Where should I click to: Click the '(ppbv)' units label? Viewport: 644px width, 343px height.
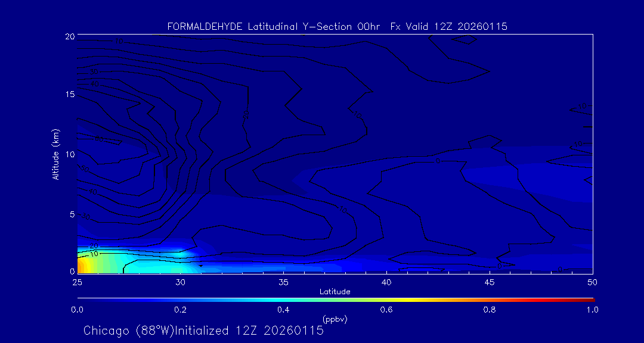335,319
